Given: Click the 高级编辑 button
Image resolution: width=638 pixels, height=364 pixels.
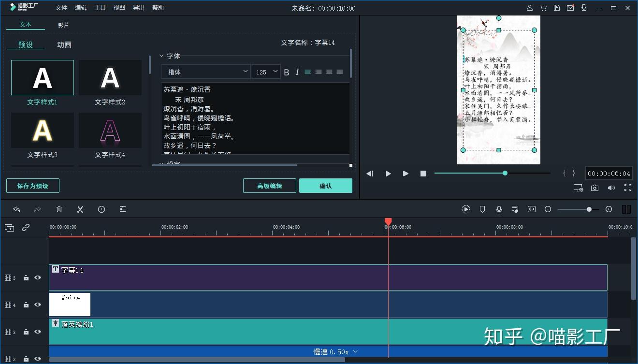Looking at the screenshot, I should tap(270, 186).
